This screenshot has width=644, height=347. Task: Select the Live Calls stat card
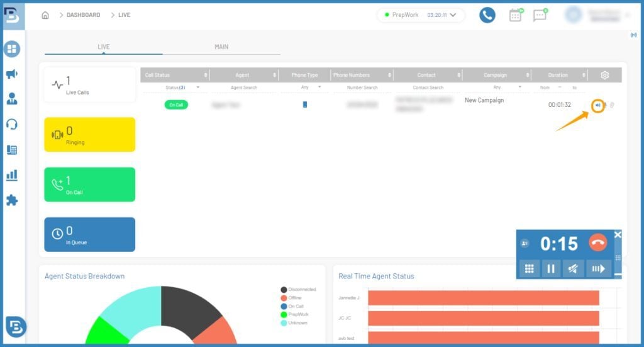click(x=89, y=84)
